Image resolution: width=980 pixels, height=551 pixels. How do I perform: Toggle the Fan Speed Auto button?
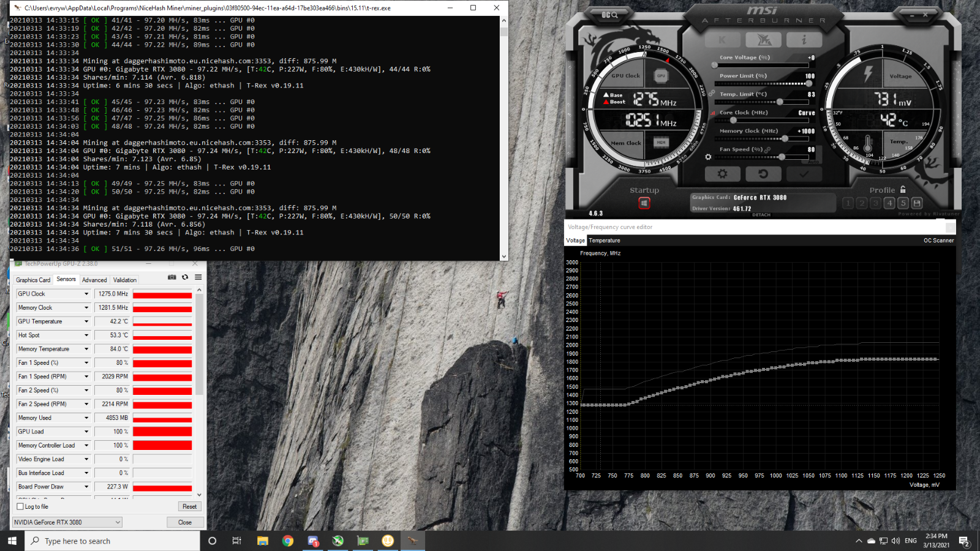[813, 162]
